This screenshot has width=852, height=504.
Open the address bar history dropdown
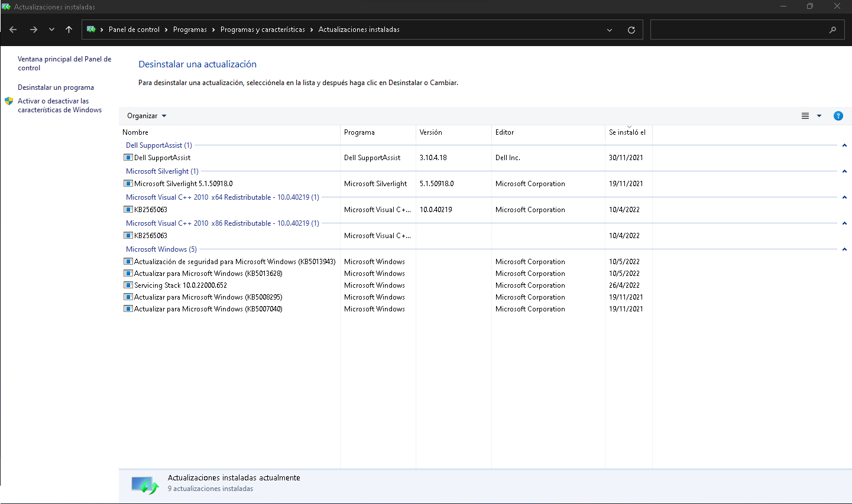610,30
